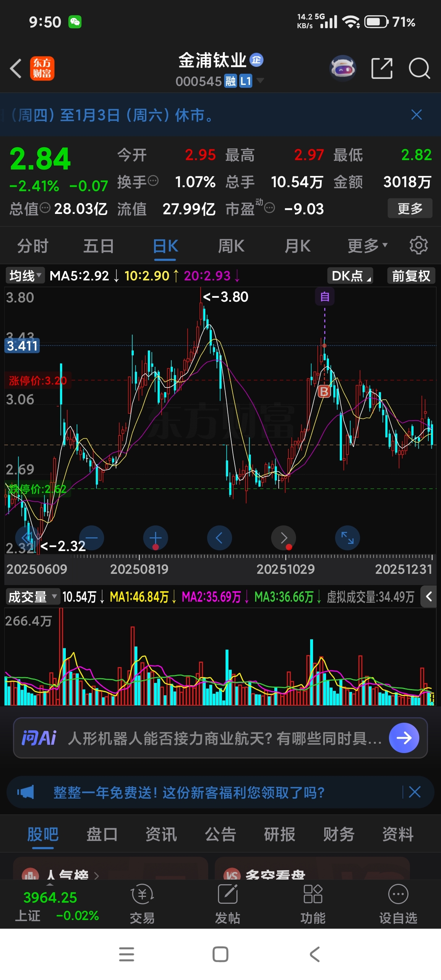Tap the 跌停价:2.62 limit-down label

38,489
